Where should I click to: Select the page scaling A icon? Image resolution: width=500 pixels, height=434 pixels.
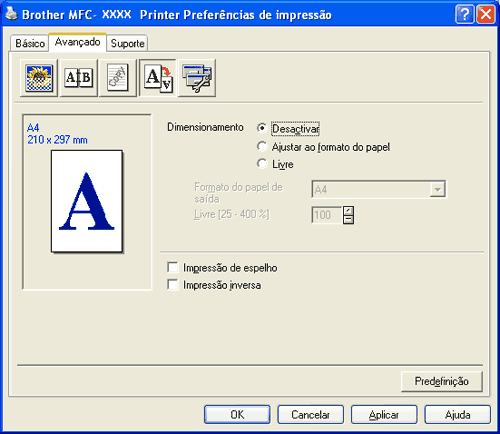click(158, 78)
